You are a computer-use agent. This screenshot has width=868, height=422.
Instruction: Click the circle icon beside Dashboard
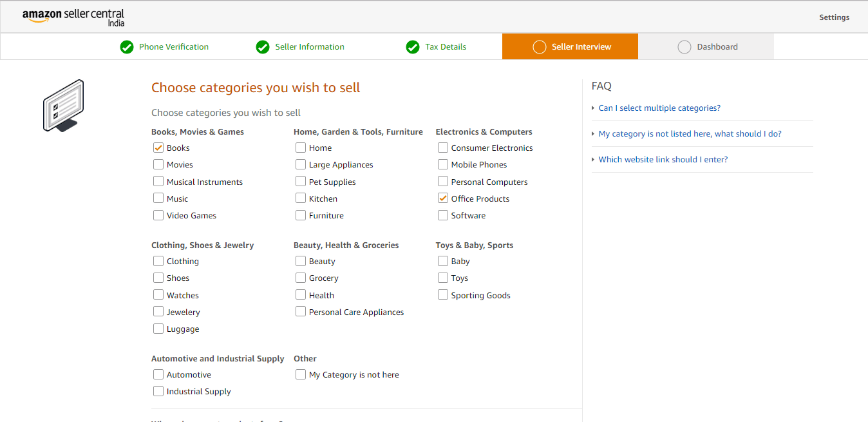pyautogui.click(x=684, y=47)
